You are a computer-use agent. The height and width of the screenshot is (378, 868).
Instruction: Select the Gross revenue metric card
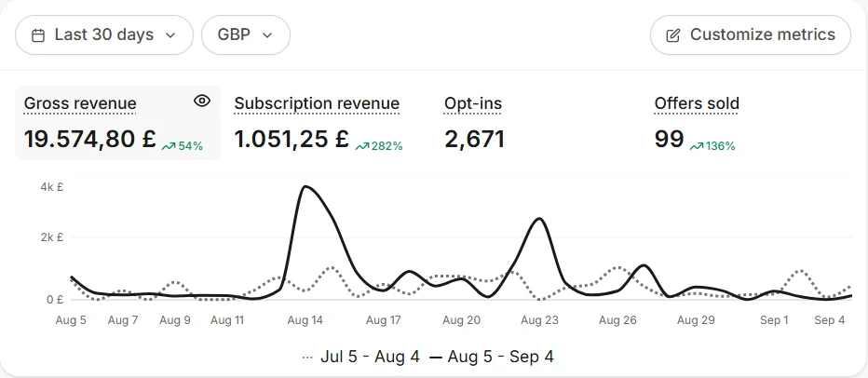point(117,123)
